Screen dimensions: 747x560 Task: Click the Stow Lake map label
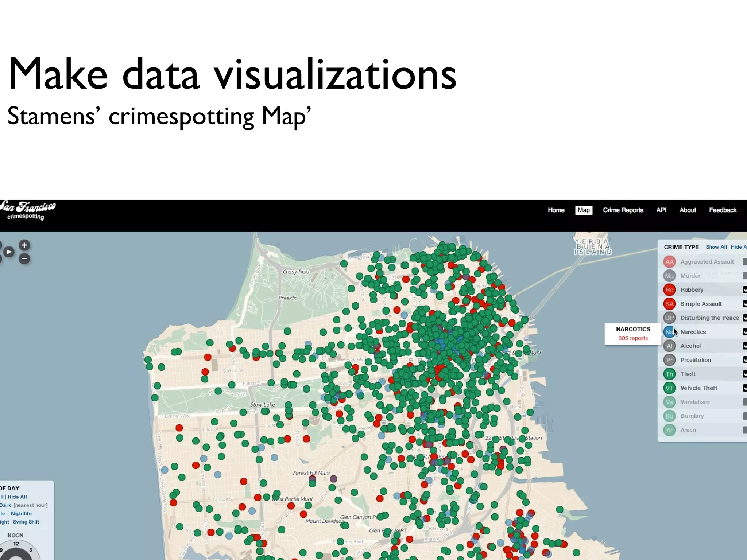pyautogui.click(x=263, y=405)
